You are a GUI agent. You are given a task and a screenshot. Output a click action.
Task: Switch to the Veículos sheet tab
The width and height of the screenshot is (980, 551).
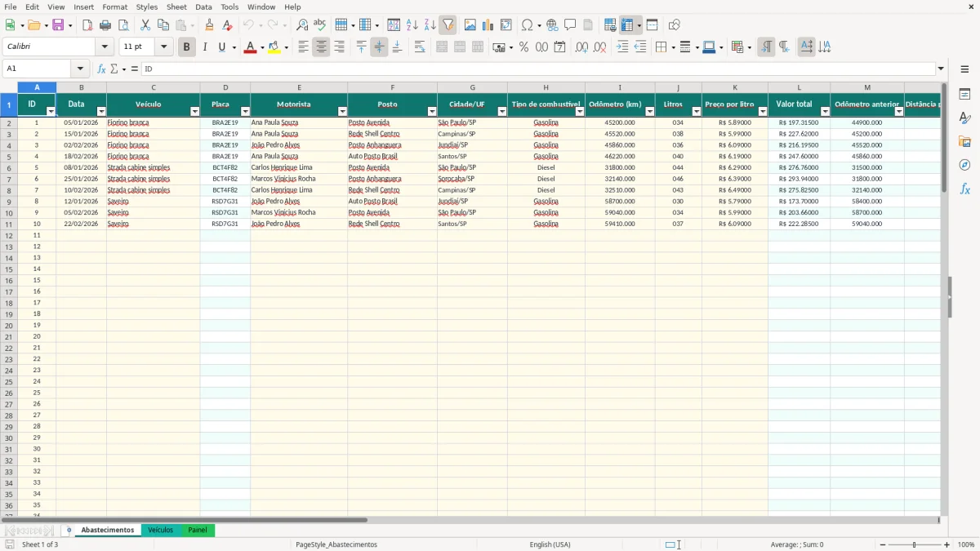click(x=160, y=530)
